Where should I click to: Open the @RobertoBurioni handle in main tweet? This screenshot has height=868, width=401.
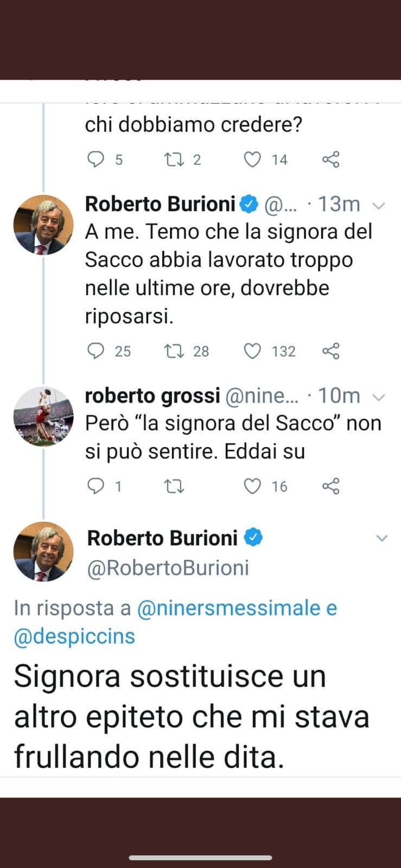point(168,567)
